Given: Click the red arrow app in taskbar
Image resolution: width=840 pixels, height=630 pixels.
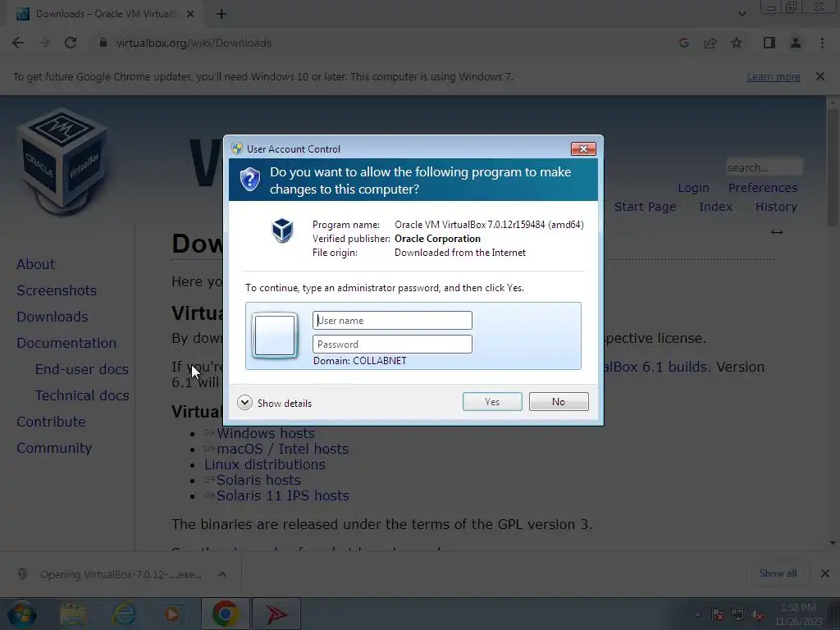Looking at the screenshot, I should coord(276,614).
